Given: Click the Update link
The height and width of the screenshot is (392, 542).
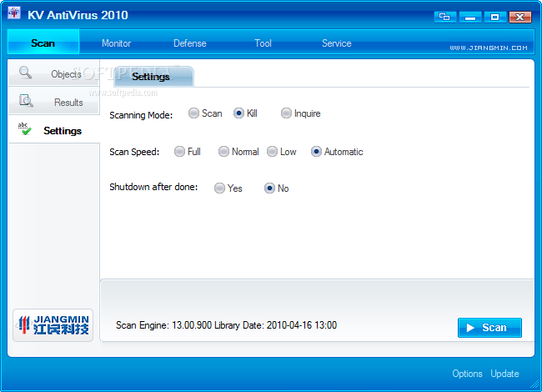Looking at the screenshot, I should click(504, 374).
